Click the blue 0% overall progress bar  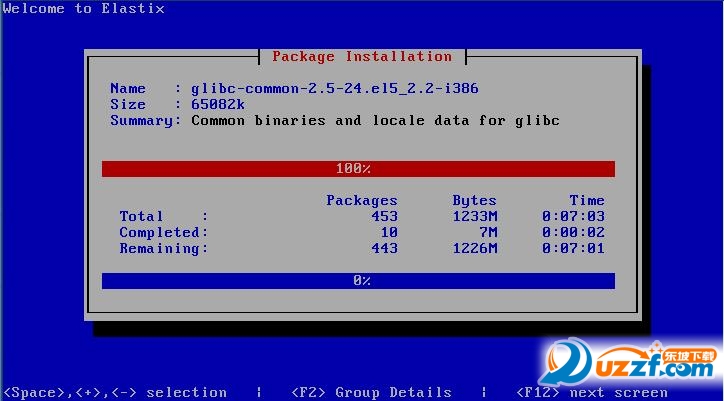358,280
